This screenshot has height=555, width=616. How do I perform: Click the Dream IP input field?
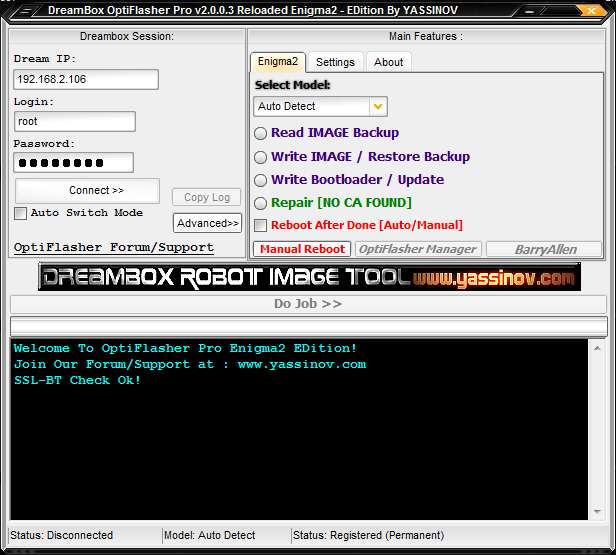coord(86,79)
